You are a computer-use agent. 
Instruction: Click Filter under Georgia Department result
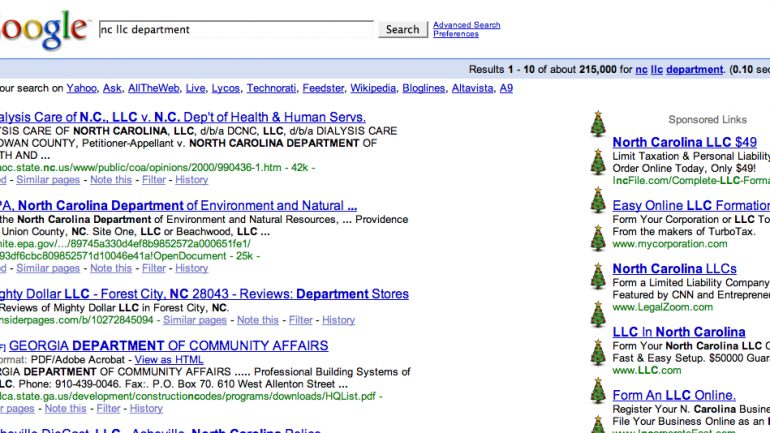point(108,408)
